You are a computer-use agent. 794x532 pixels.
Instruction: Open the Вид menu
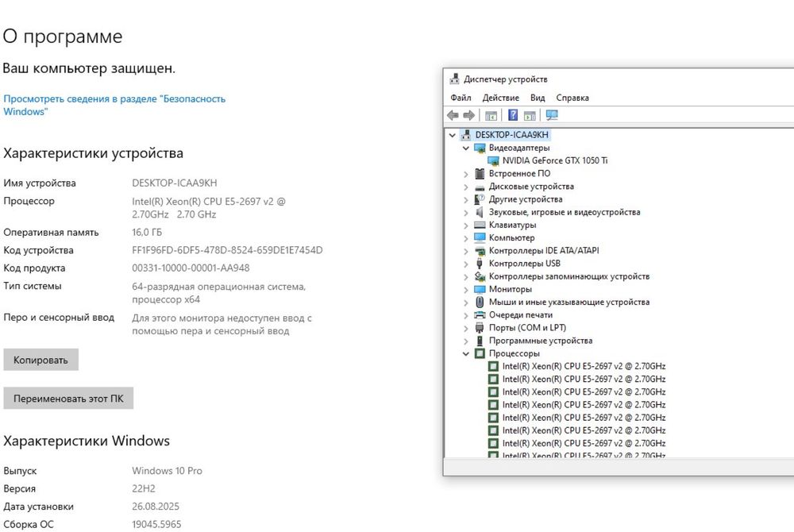pyautogui.click(x=538, y=98)
